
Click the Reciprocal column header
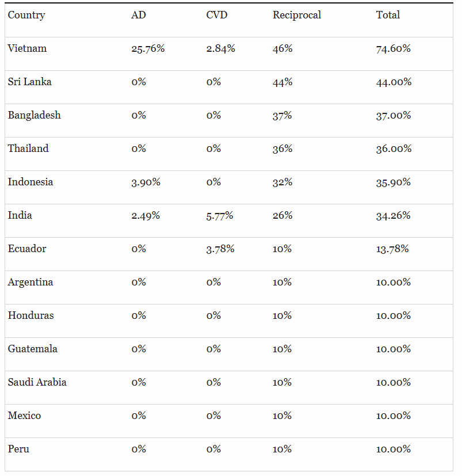296,15
